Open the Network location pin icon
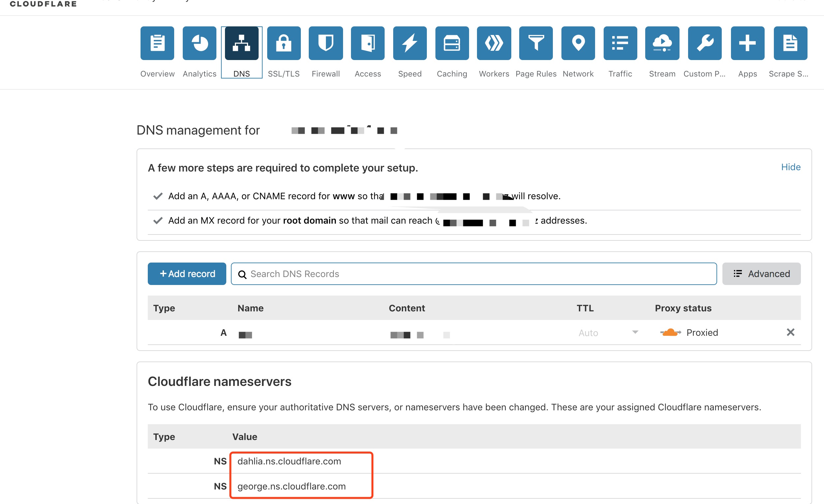This screenshot has height=504, width=824. click(x=578, y=43)
